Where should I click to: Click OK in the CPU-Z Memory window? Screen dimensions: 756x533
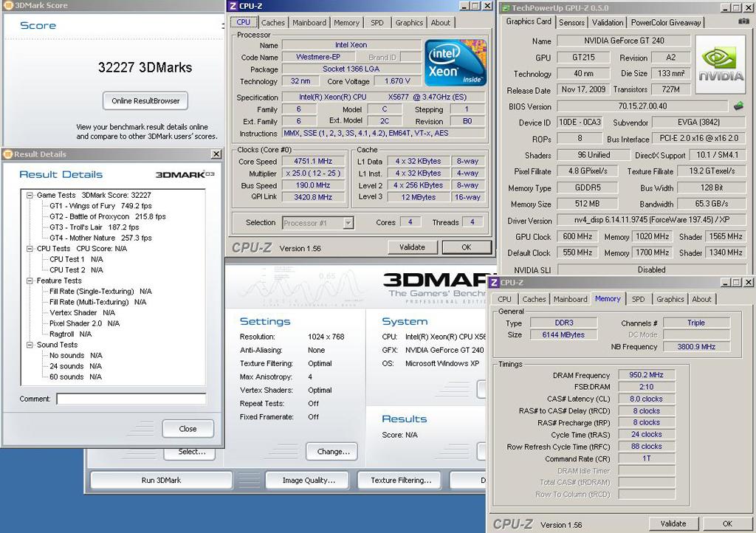click(727, 523)
